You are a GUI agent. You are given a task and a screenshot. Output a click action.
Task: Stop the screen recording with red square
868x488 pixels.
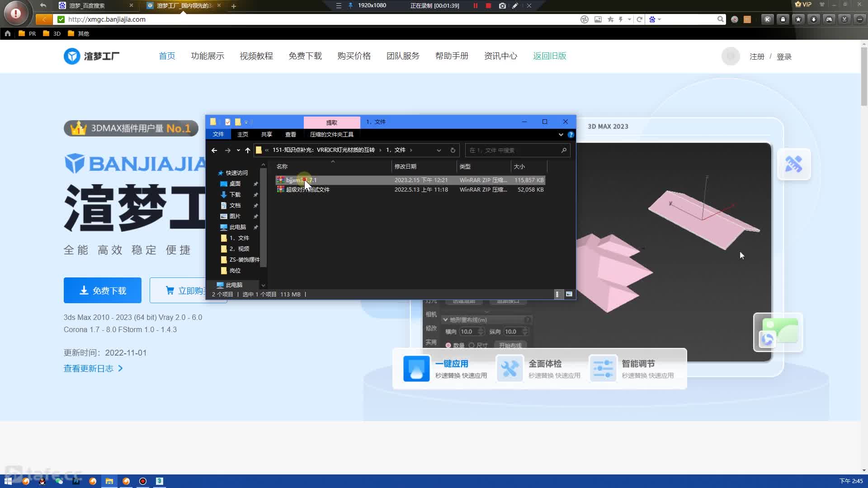tap(488, 6)
